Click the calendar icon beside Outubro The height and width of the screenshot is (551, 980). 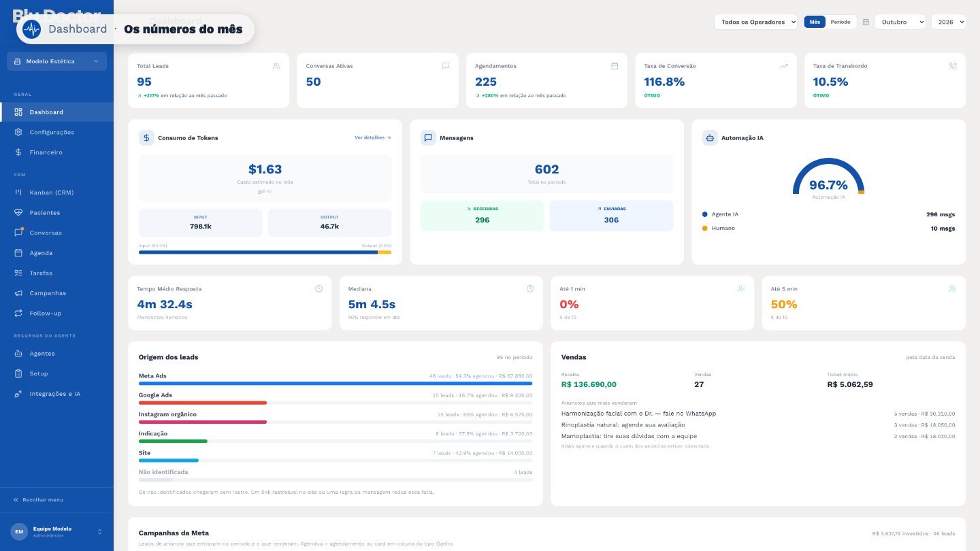pyautogui.click(x=866, y=22)
